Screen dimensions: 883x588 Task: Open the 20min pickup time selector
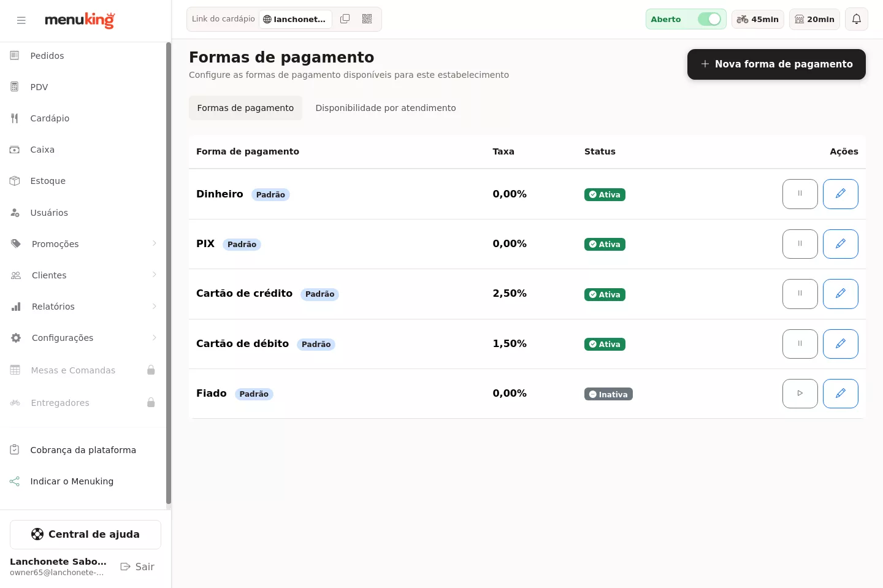[x=815, y=19]
